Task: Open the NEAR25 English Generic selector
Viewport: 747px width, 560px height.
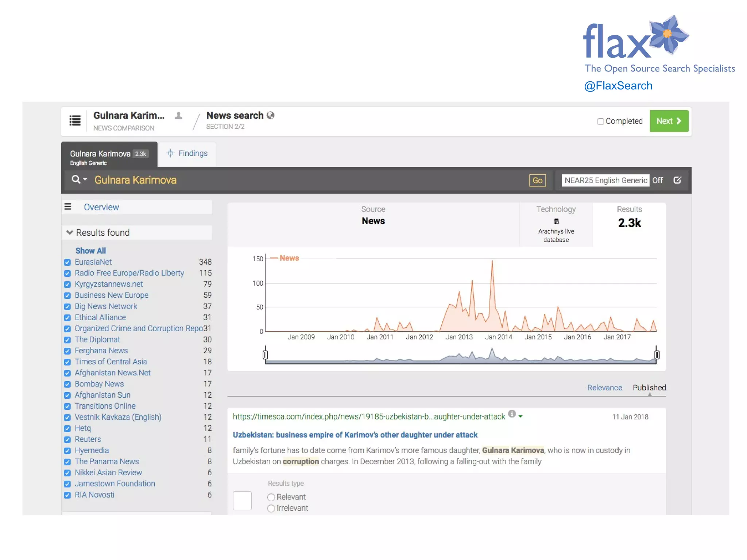Action: coord(605,180)
